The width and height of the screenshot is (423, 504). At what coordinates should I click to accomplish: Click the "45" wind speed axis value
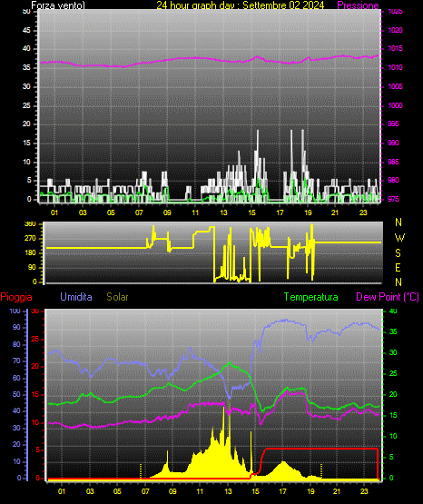pyautogui.click(x=26, y=30)
